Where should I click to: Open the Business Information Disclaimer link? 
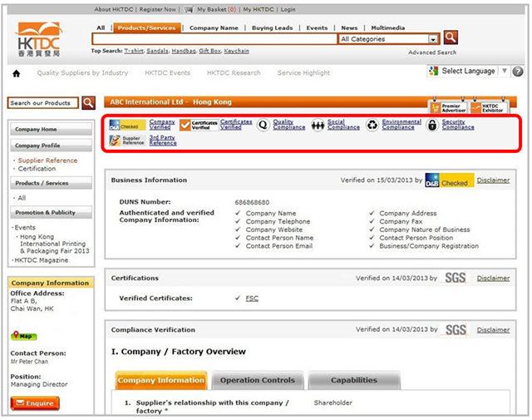tap(493, 180)
